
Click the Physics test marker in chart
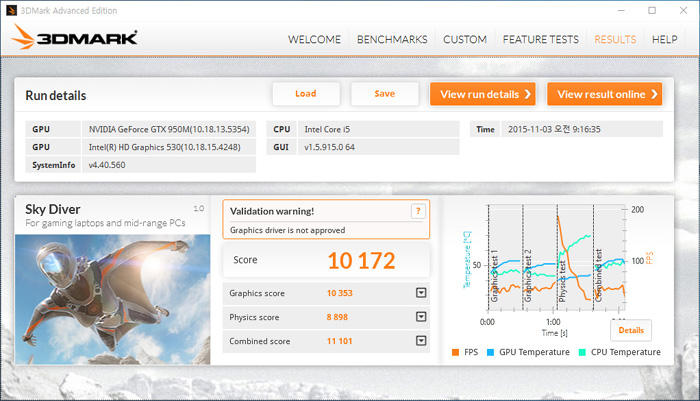[x=562, y=280]
